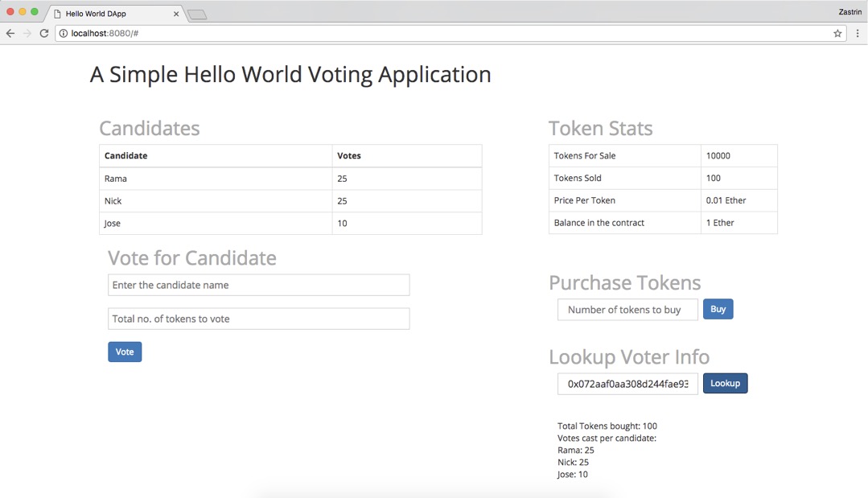Viewport: 868px width, 498px height.
Task: Open a new tab using the new tab button
Action: pyautogui.click(x=197, y=14)
